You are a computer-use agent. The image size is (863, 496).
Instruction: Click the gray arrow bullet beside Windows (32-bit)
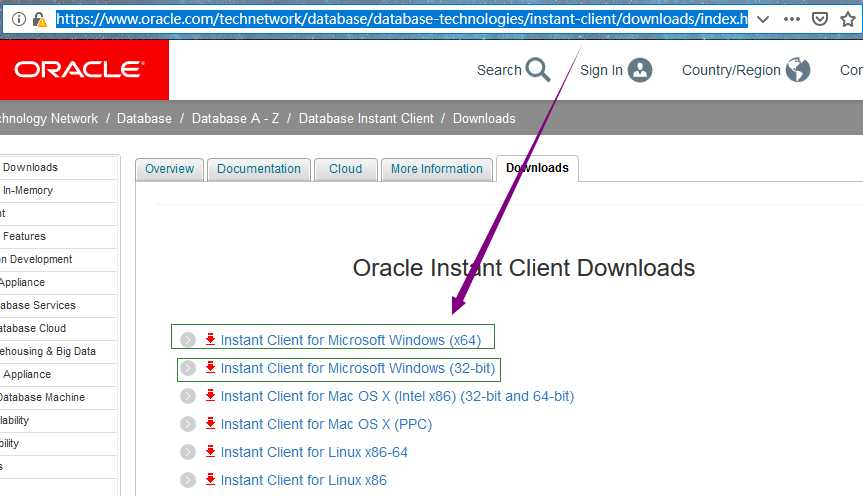(x=188, y=368)
